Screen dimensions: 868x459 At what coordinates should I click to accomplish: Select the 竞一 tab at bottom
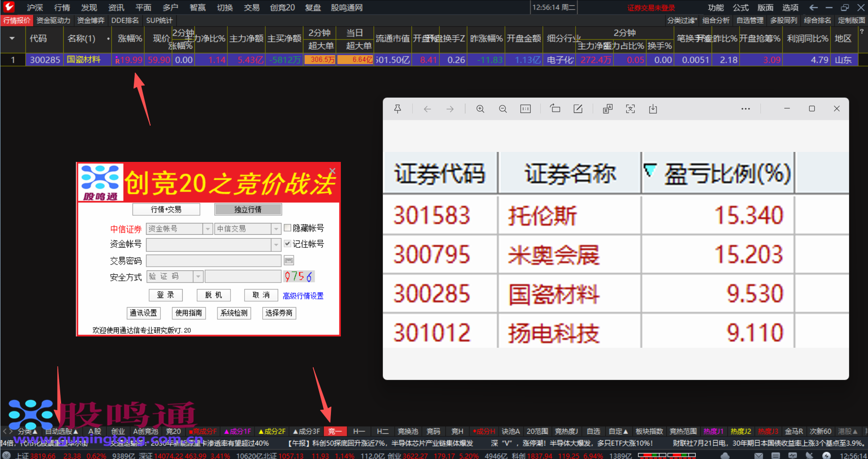335,431
